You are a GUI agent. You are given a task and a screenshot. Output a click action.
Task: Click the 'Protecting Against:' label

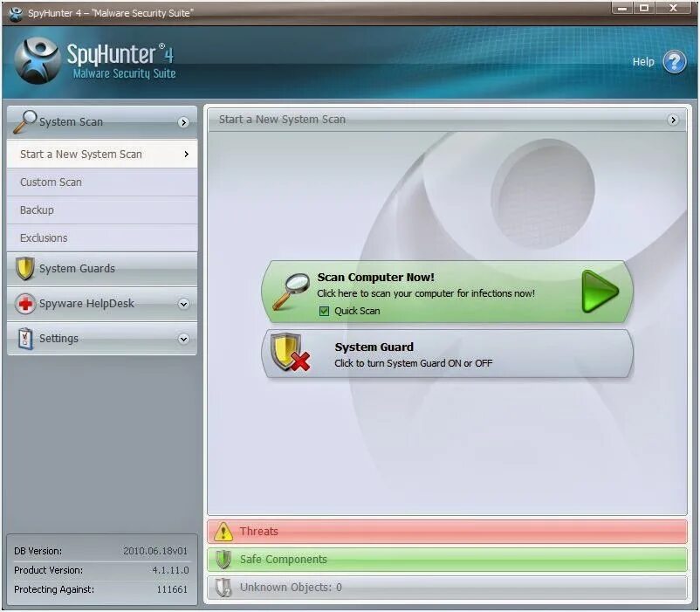click(54, 589)
